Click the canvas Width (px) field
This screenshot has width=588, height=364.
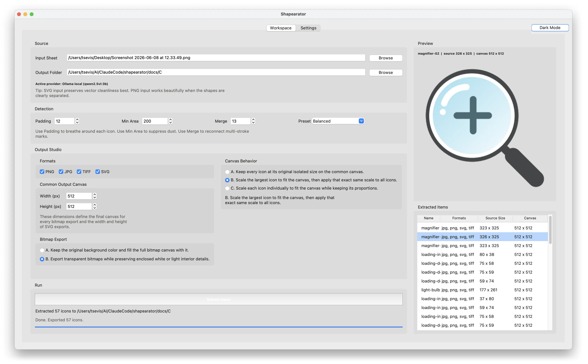(x=79, y=196)
